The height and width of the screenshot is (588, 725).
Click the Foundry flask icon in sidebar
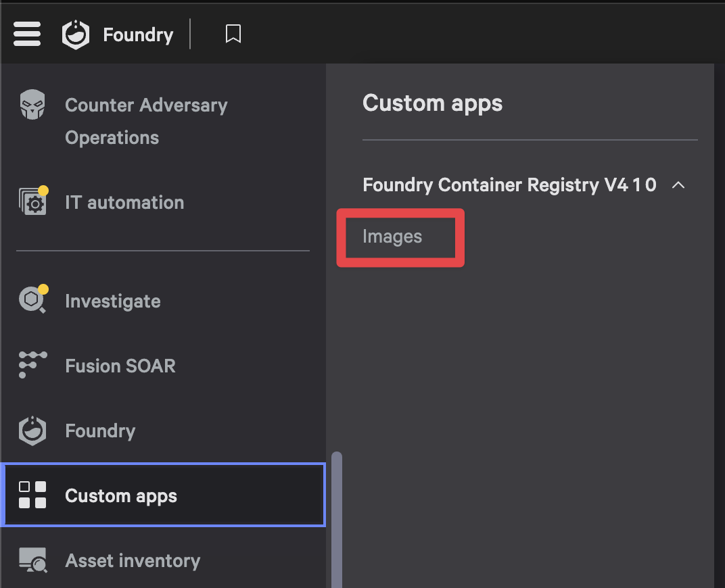(x=32, y=431)
